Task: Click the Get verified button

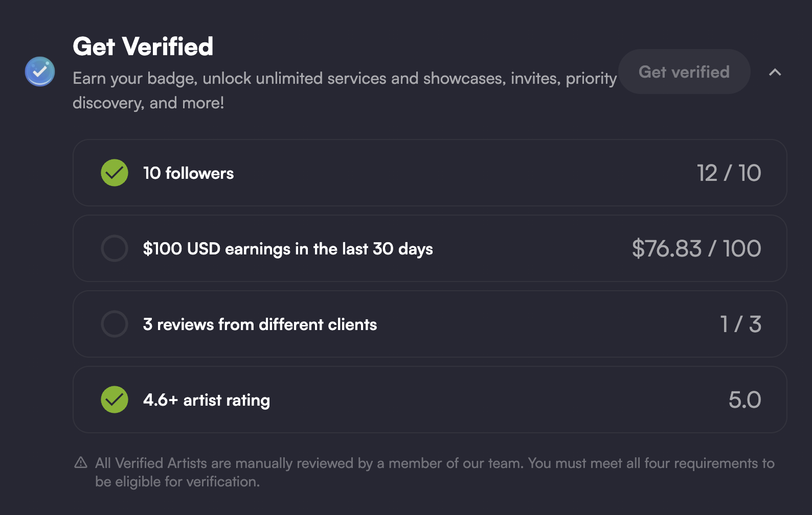Action: coord(684,72)
